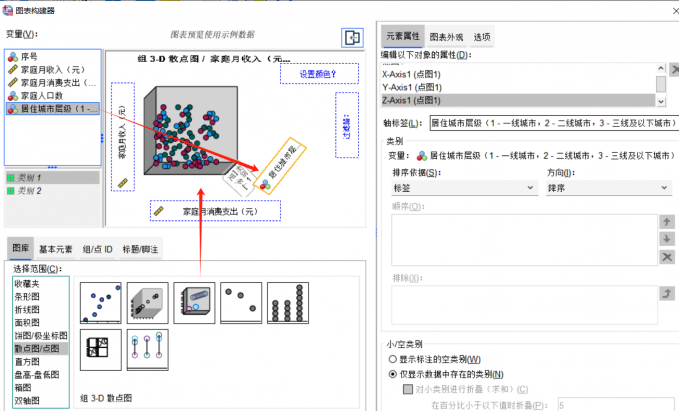Select 仅显示数据中存在的类别 radio button
This screenshot has height=411, width=679.
[393, 374]
